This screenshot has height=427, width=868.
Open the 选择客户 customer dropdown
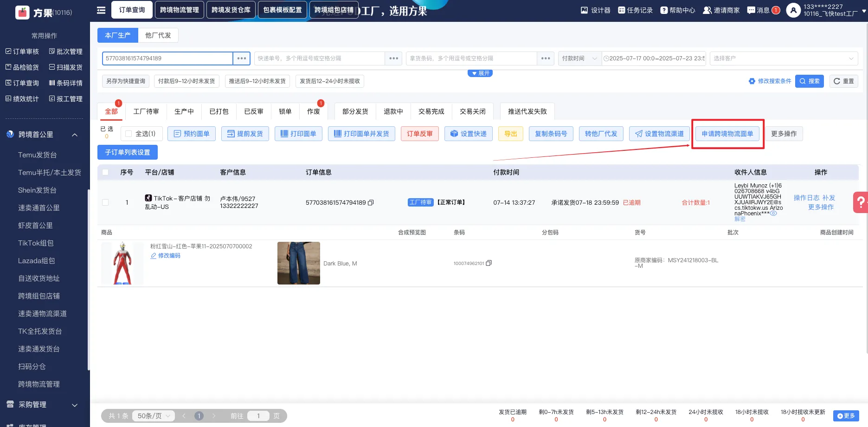point(783,58)
